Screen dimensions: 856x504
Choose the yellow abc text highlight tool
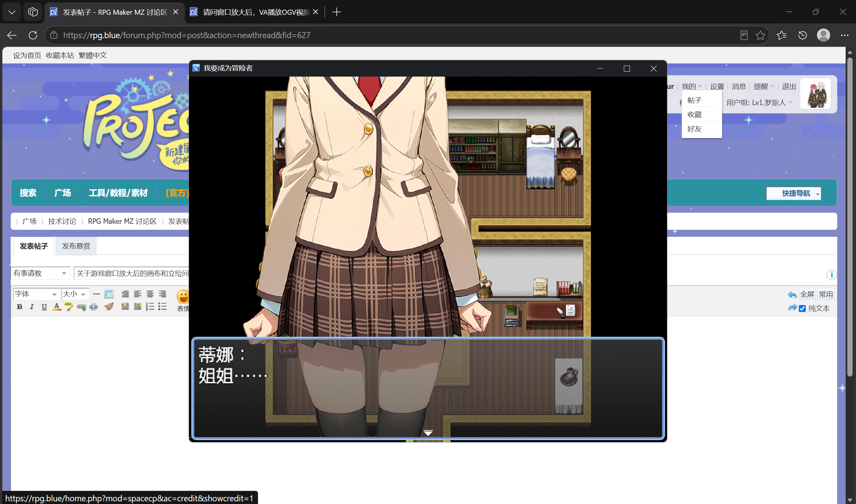pos(69,307)
